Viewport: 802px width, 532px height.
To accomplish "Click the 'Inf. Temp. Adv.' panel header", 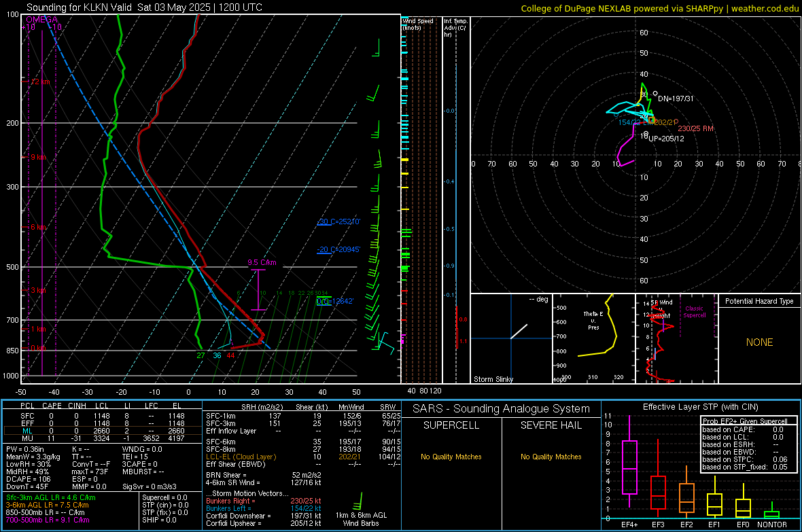I will tap(455, 28).
